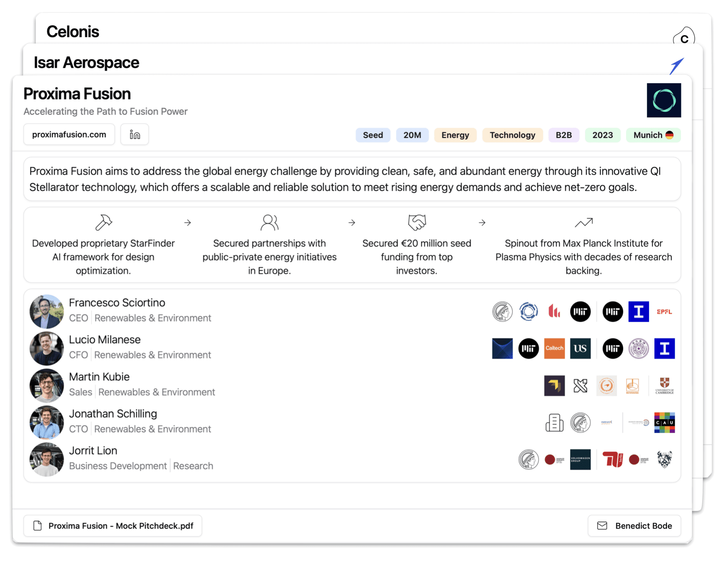728x561 pixels.
Task: Select the Energy tag
Action: (455, 135)
